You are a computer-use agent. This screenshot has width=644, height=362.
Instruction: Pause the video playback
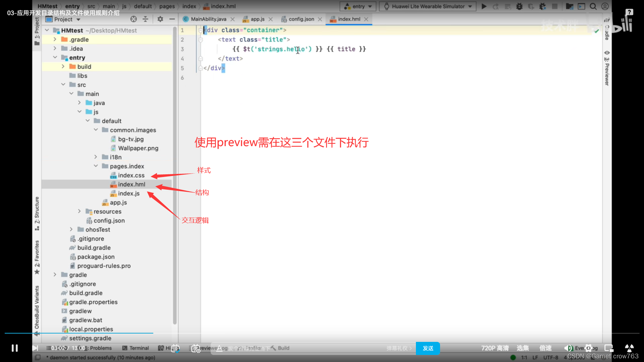(x=14, y=348)
